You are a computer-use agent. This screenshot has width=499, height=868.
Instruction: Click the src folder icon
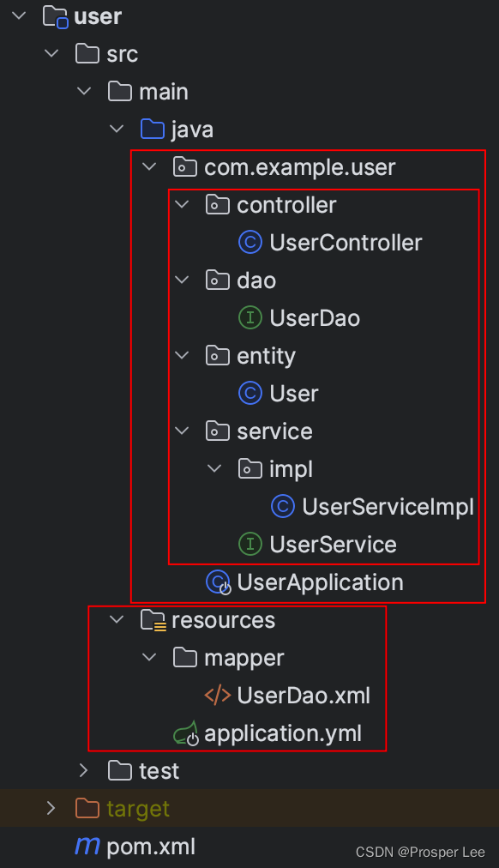(87, 54)
